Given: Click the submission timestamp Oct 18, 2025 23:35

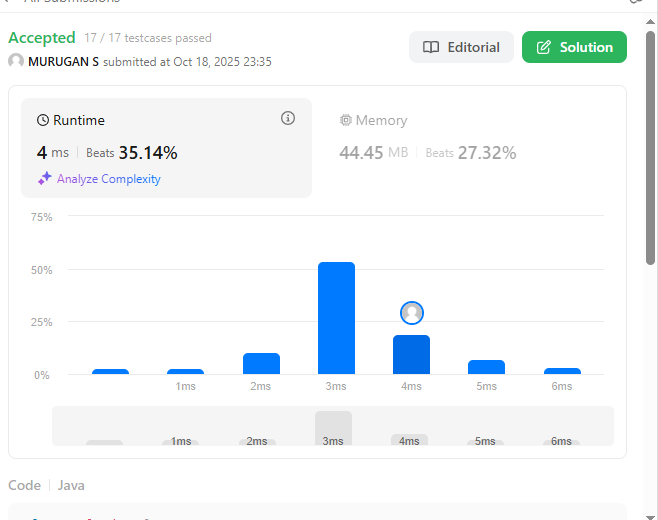Looking at the screenshot, I should point(222,62).
